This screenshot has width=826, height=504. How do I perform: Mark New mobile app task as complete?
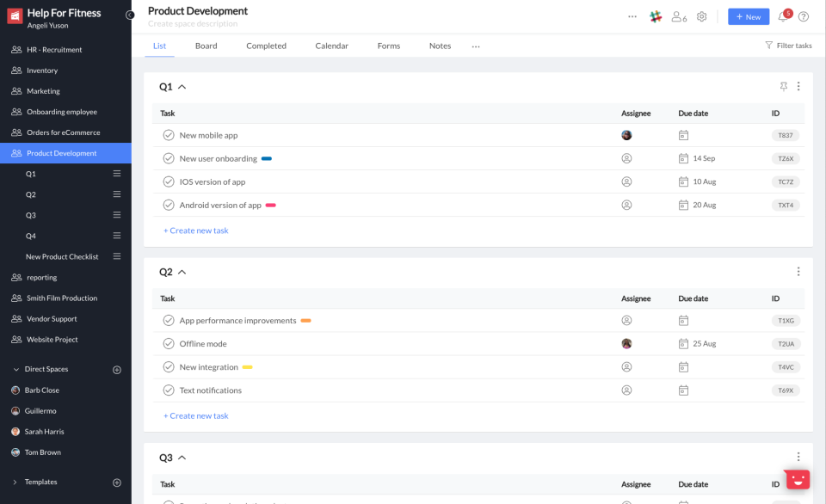pos(169,135)
